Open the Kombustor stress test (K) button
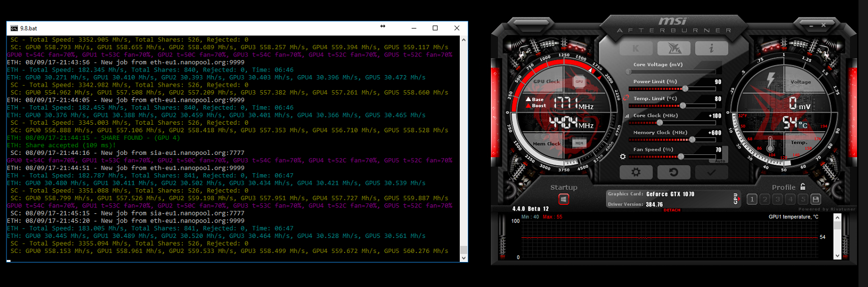Screen dimensions: 868x287 (636, 49)
